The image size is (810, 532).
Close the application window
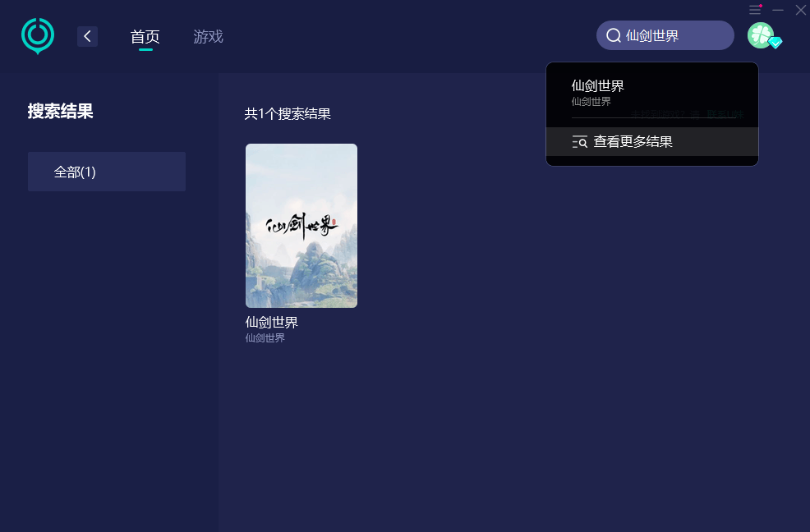(801, 10)
